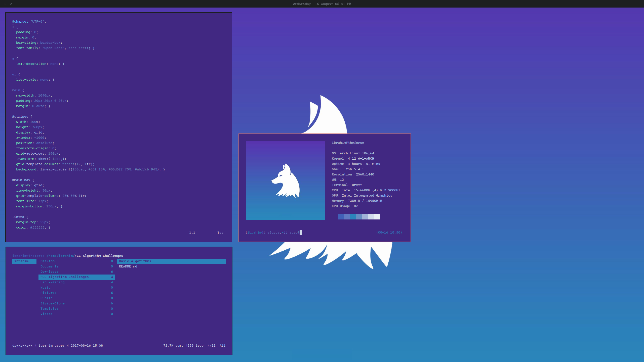Select the Stripe-Clone directory

(53, 303)
